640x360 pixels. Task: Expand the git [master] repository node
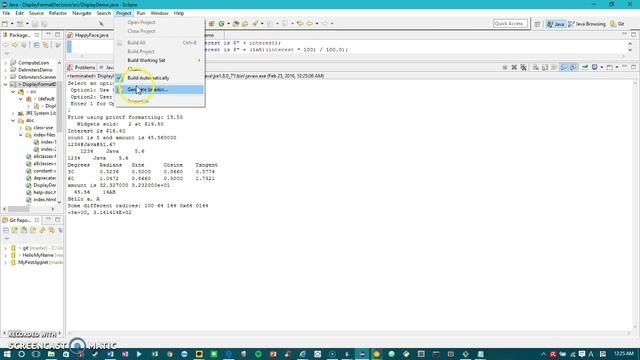5,248
